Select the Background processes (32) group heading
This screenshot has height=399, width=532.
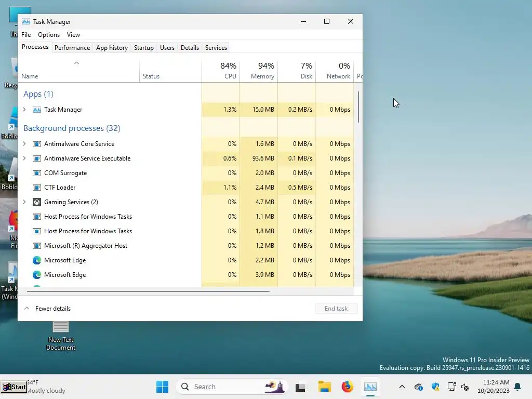[72, 128]
